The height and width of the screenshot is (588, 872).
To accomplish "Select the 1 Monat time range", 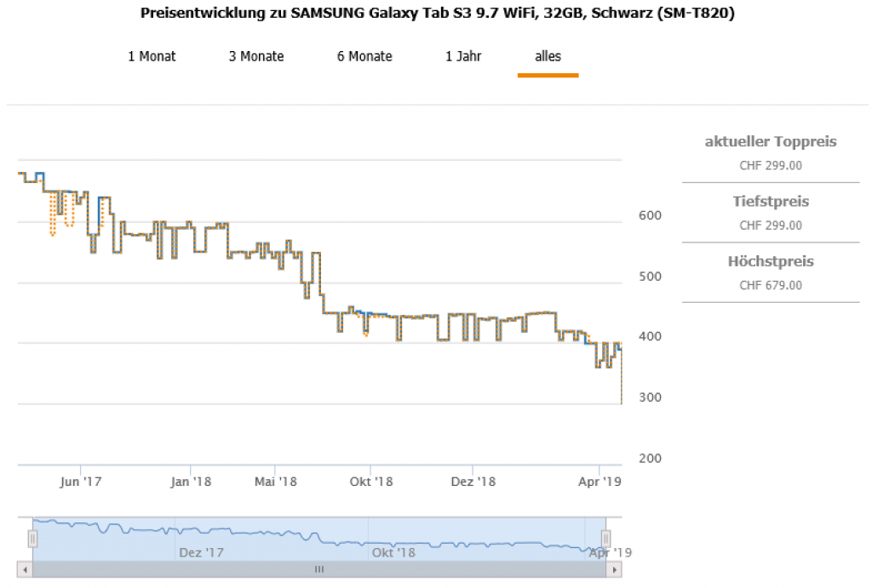I will pos(152,56).
